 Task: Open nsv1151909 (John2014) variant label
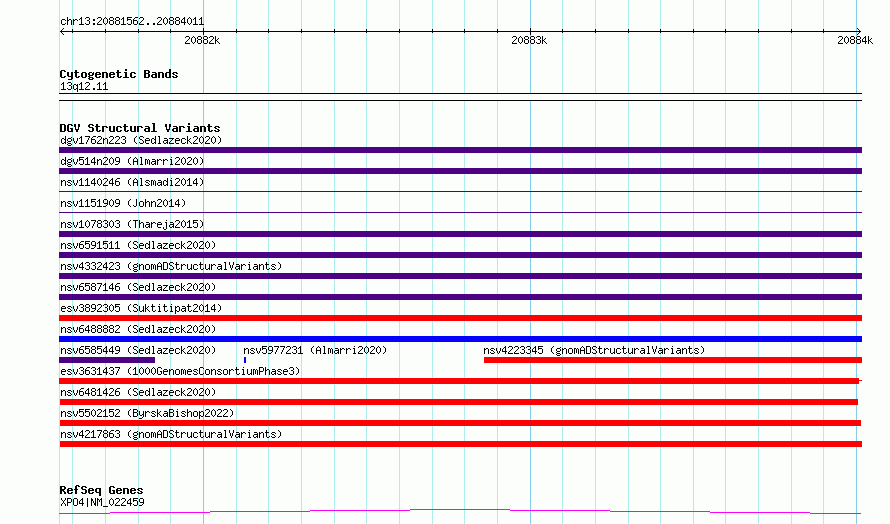(x=123, y=203)
